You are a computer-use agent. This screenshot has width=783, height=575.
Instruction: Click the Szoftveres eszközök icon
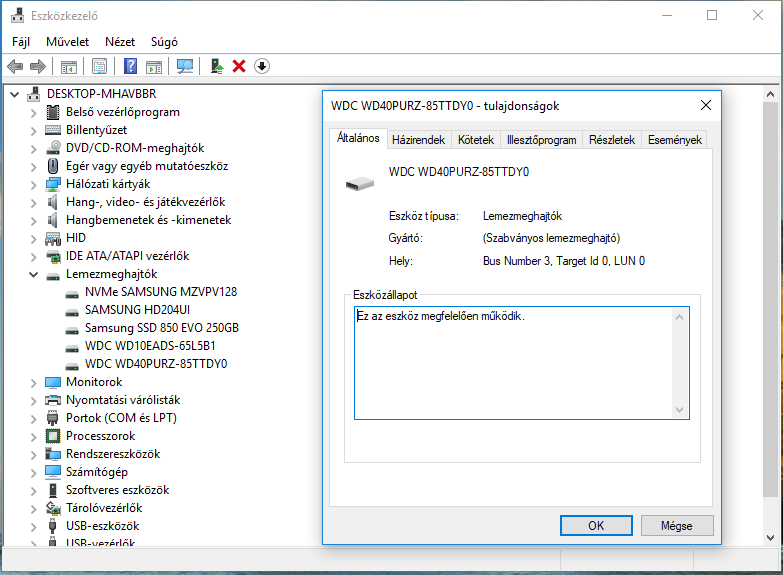tap(53, 490)
